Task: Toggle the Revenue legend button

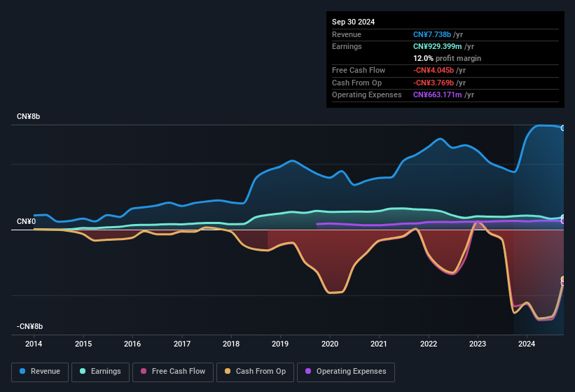Action: [x=40, y=372]
